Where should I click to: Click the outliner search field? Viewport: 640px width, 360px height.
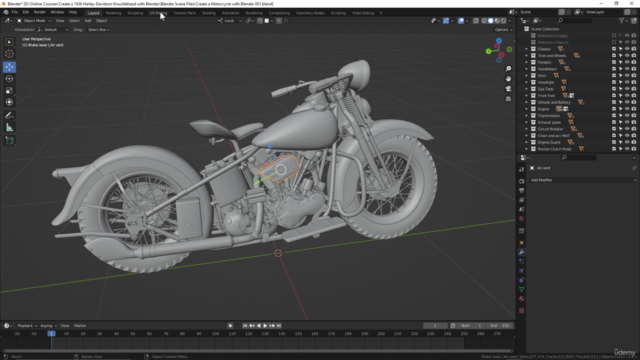coord(575,20)
